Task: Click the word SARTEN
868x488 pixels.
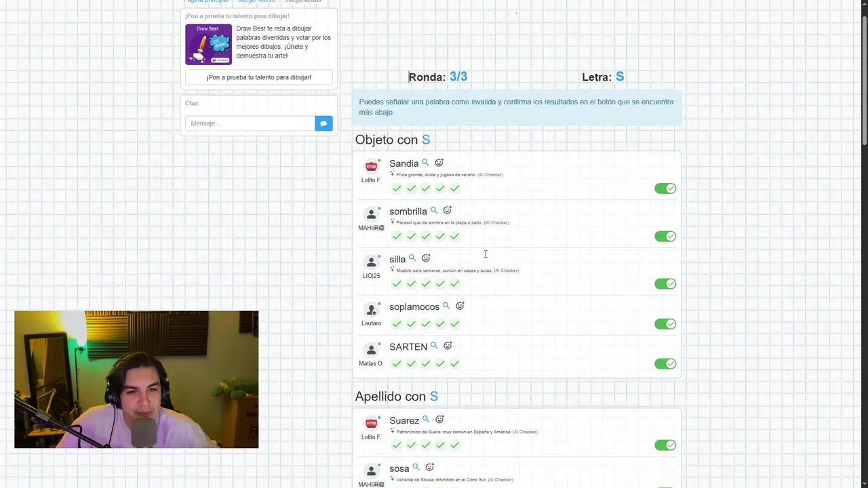Action: (x=408, y=346)
